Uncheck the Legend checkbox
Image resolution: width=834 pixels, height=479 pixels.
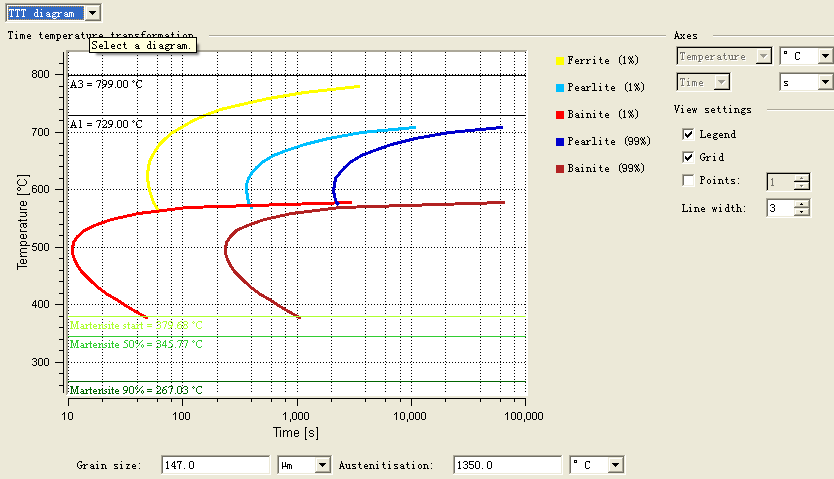(x=688, y=134)
